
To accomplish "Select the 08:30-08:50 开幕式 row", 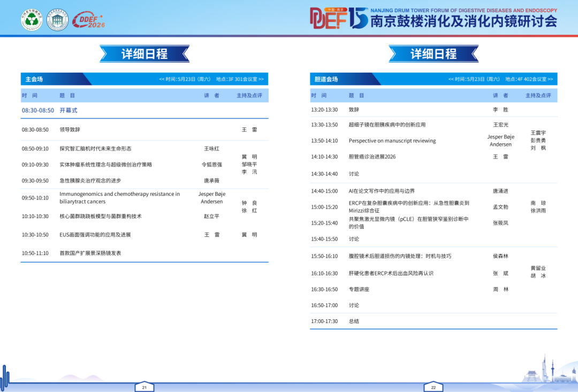I will pyautogui.click(x=144, y=110).
